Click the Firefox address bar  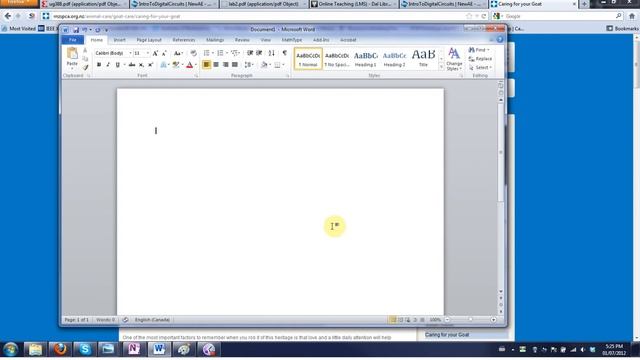pyautogui.click(x=261, y=16)
